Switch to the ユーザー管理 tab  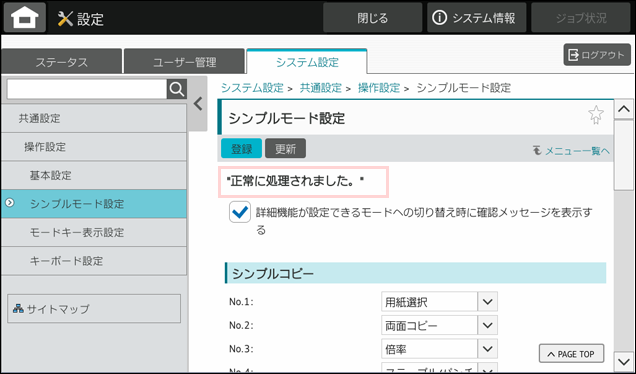click(x=184, y=62)
